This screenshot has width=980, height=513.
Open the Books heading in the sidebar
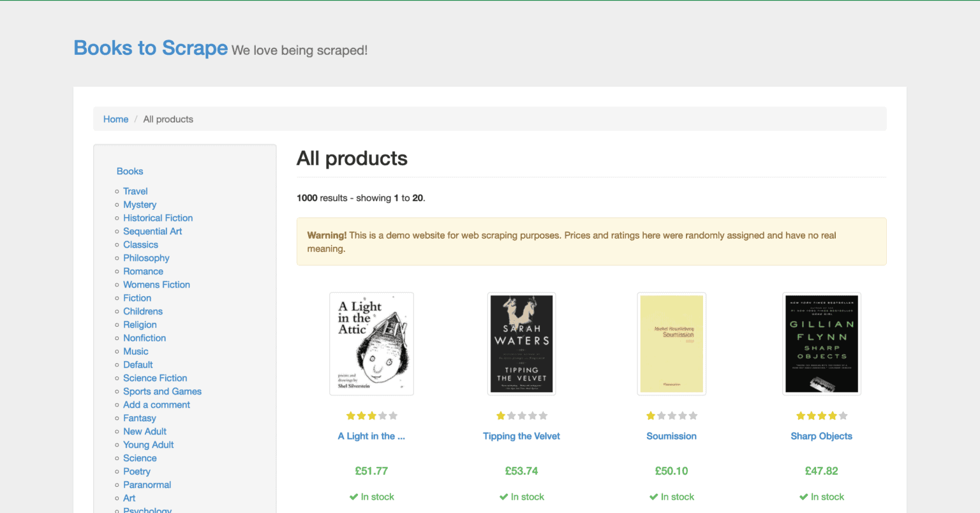(x=130, y=171)
